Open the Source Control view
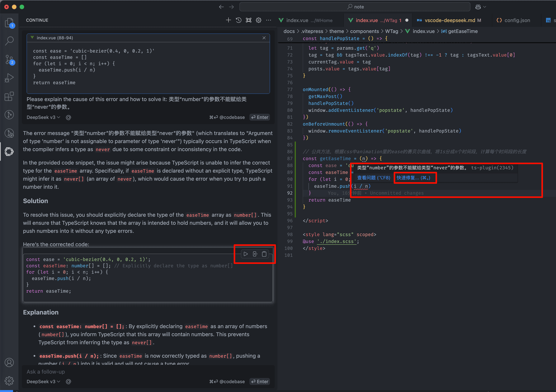556x392 pixels. coord(9,60)
